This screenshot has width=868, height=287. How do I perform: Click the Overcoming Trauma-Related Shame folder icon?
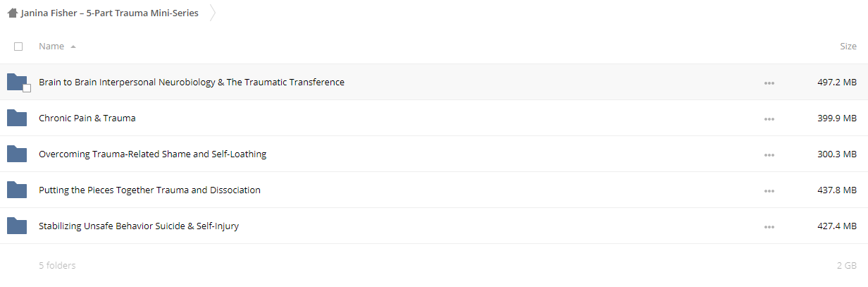coord(17,154)
